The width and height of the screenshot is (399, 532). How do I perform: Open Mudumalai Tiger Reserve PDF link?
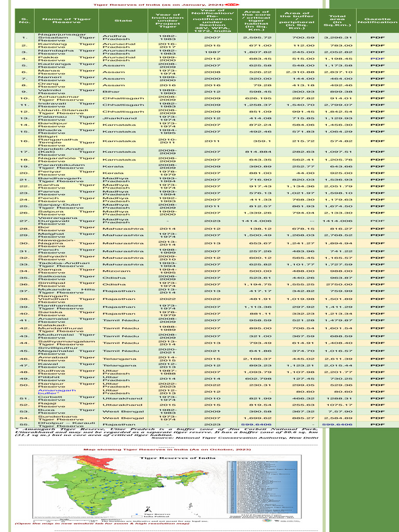(x=377, y=336)
